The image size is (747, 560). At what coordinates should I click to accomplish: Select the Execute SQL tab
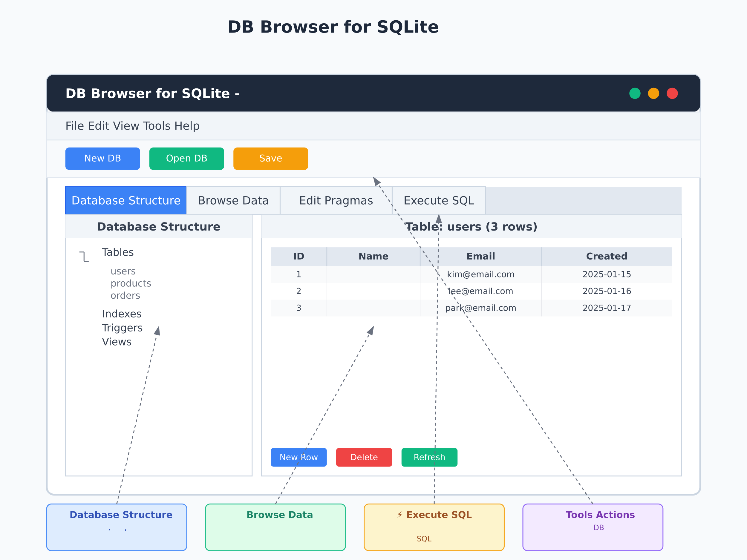click(438, 200)
